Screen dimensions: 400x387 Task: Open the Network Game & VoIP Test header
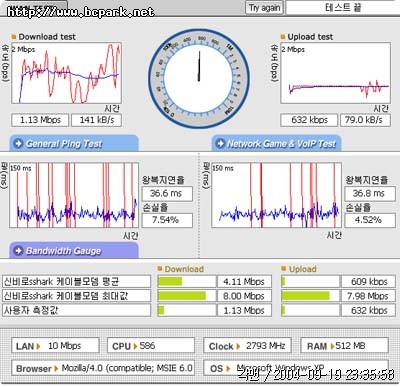click(276, 143)
